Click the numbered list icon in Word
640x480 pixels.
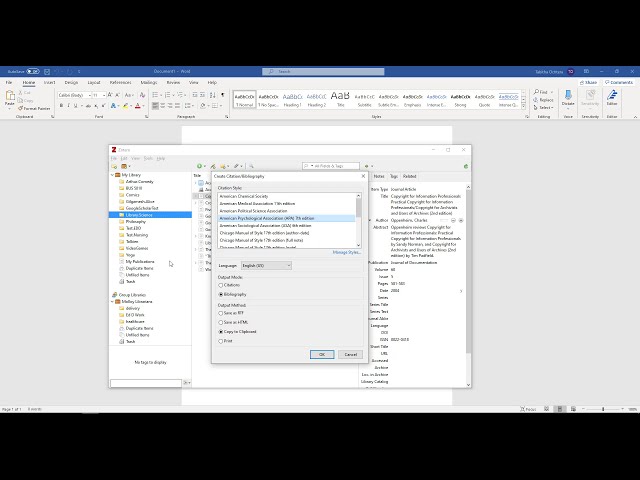click(x=167, y=95)
